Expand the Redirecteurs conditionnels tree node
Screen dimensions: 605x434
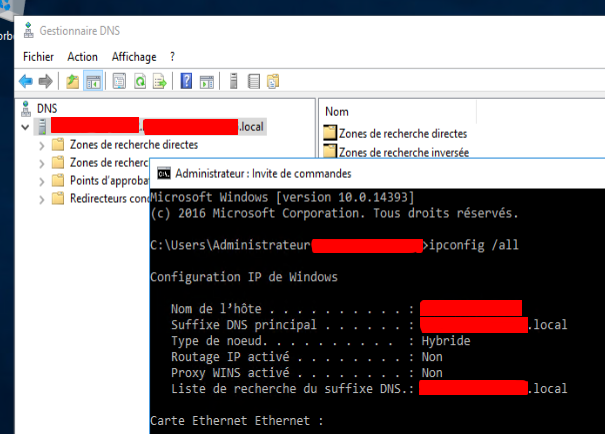(x=41, y=199)
